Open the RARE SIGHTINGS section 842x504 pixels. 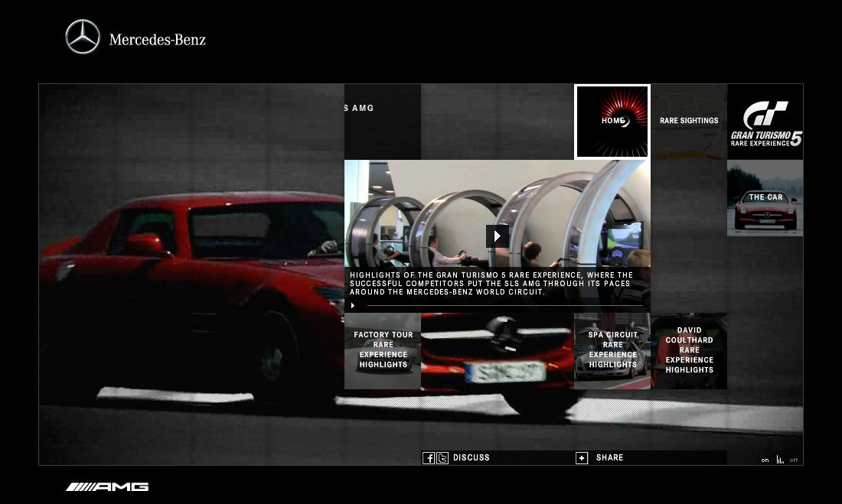pyautogui.click(x=689, y=122)
